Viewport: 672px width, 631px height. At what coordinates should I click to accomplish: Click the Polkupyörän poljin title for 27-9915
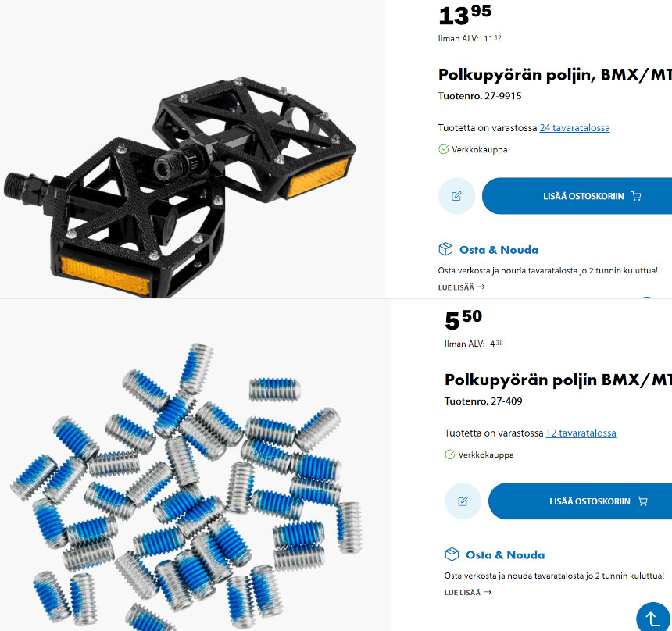(555, 75)
